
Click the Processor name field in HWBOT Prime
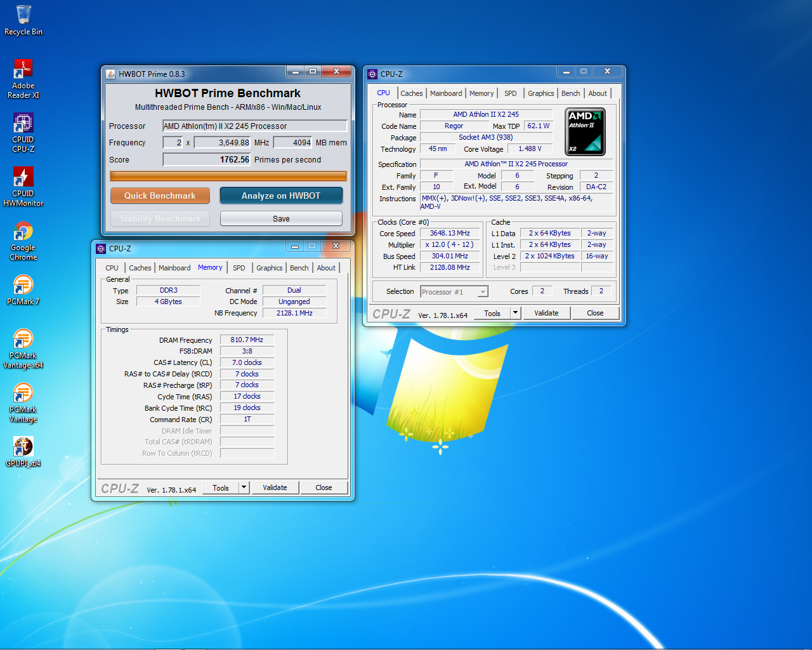pos(255,126)
